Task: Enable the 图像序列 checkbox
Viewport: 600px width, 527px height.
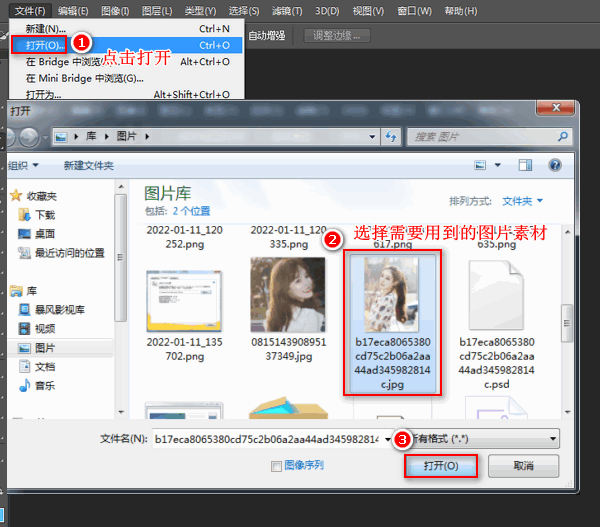Action: tap(276, 466)
